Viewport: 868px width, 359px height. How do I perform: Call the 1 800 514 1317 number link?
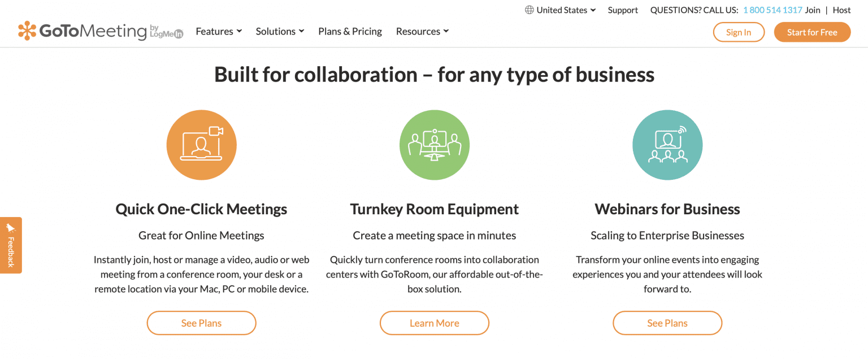[772, 10]
